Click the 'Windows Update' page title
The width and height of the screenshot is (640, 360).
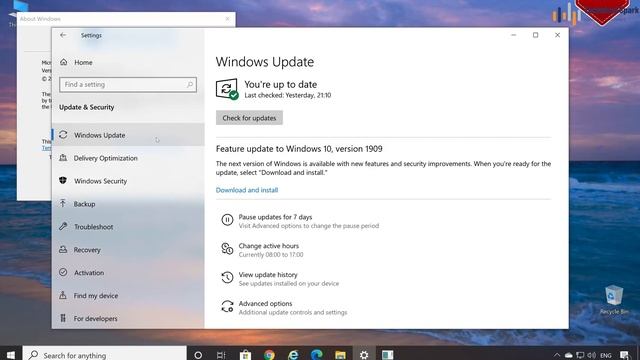(265, 62)
